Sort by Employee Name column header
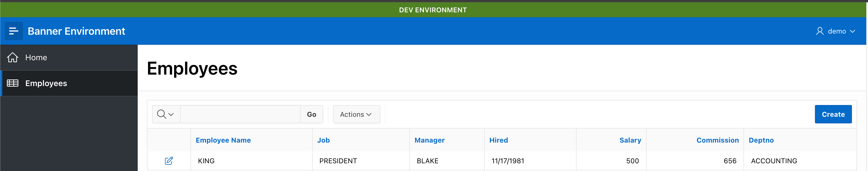868x171 pixels. tap(223, 140)
